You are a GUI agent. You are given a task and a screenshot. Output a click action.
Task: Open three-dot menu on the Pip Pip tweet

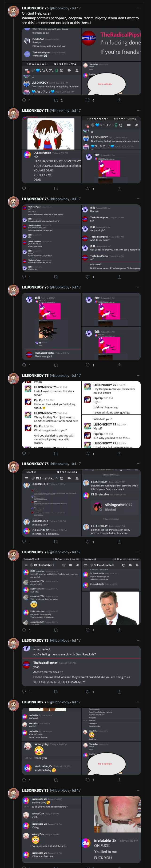pos(139,375)
